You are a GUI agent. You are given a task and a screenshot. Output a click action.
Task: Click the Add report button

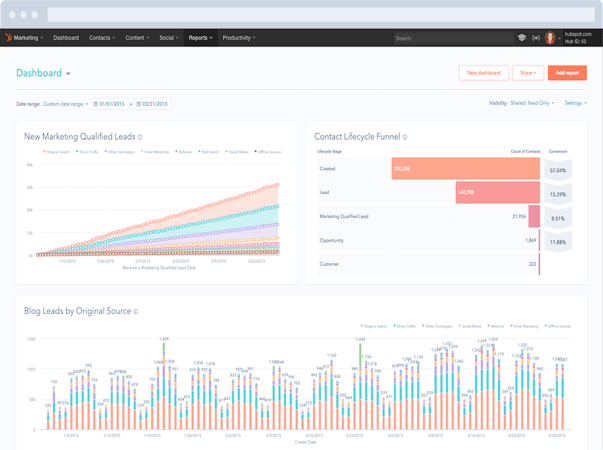(x=567, y=73)
